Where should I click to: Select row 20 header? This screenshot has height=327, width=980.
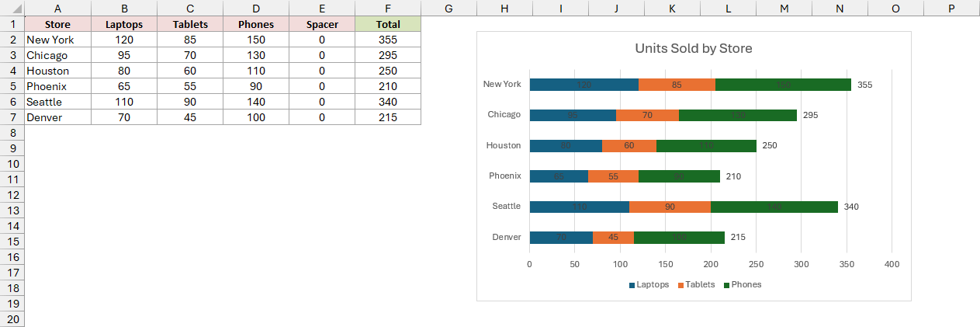(12, 319)
